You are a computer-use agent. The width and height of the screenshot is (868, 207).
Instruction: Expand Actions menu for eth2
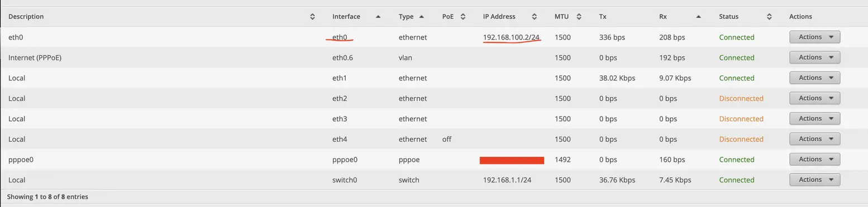pyautogui.click(x=814, y=98)
